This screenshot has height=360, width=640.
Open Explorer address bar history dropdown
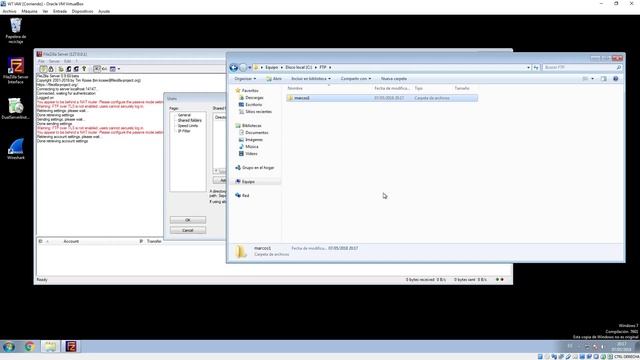click(x=528, y=67)
